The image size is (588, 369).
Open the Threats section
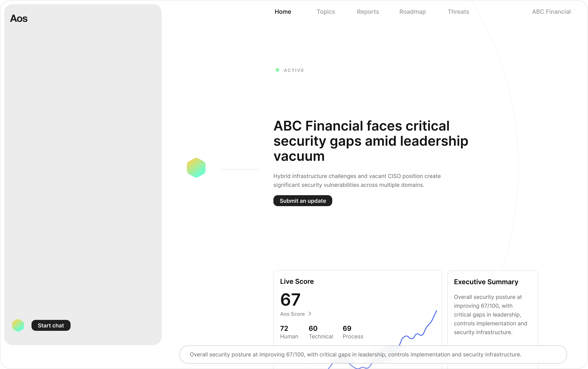pyautogui.click(x=458, y=11)
